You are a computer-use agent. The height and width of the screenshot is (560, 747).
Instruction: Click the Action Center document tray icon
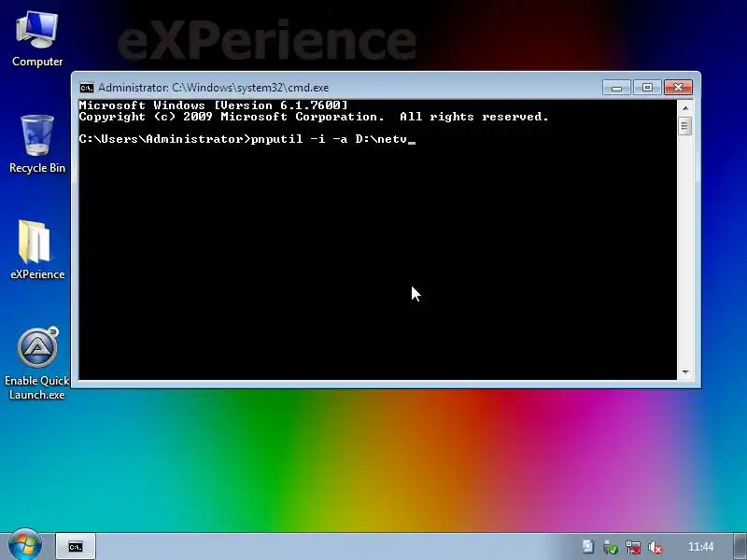(x=588, y=547)
